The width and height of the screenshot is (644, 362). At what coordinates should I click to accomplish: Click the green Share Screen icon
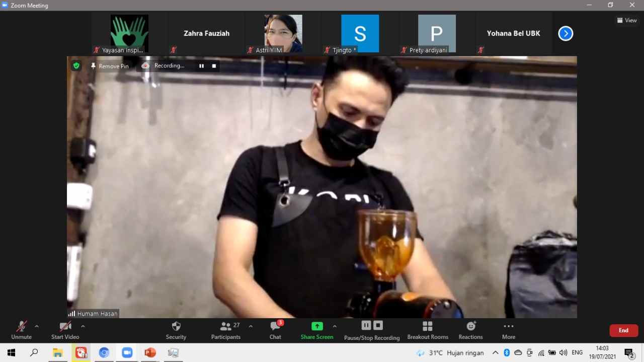pyautogui.click(x=317, y=326)
